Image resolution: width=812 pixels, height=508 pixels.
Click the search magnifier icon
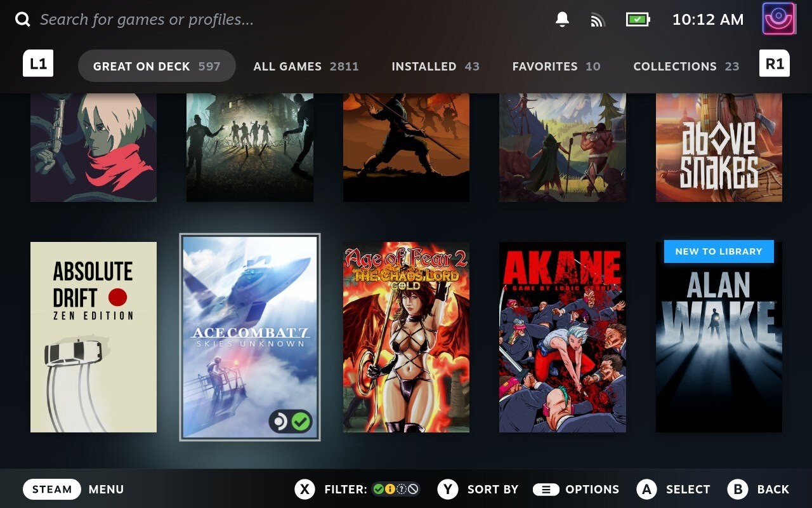[x=23, y=20]
